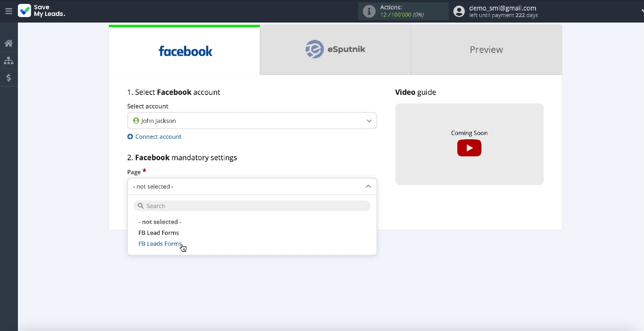Viewport: 644px width, 331px height.
Task: Click the John Jackson account avatar icon
Action: click(x=136, y=121)
